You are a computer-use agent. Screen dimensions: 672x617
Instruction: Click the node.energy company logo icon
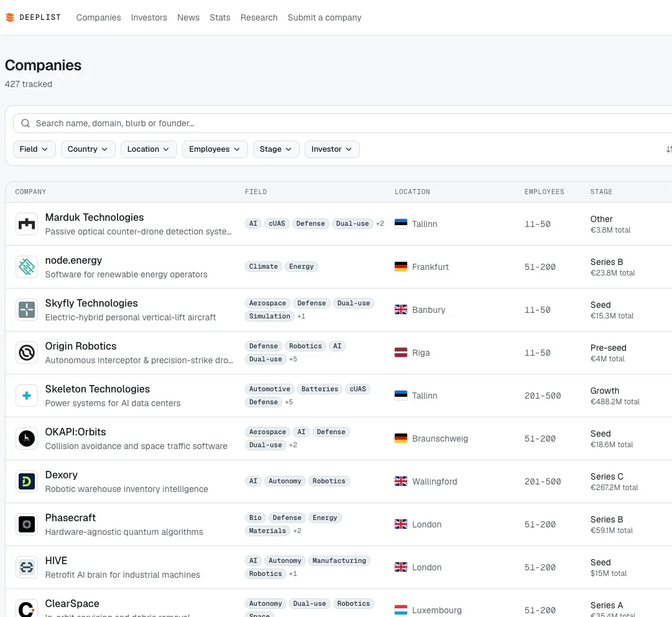(x=27, y=267)
